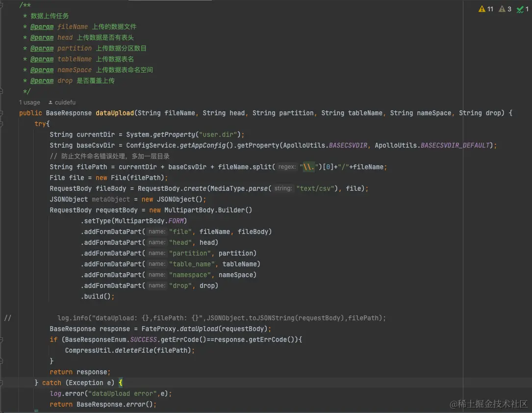Open the 1 typo checkmark indicator
Screen dimensions: 532x413
(x=523, y=9)
